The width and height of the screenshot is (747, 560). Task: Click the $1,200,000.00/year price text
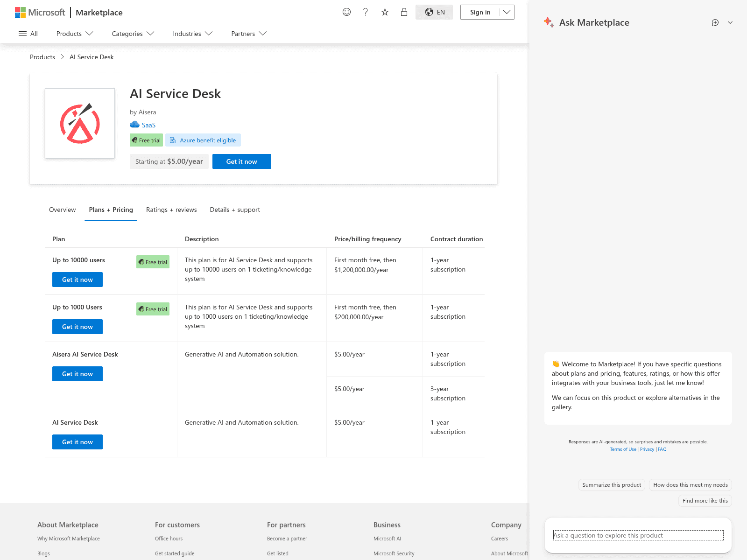[361, 270]
